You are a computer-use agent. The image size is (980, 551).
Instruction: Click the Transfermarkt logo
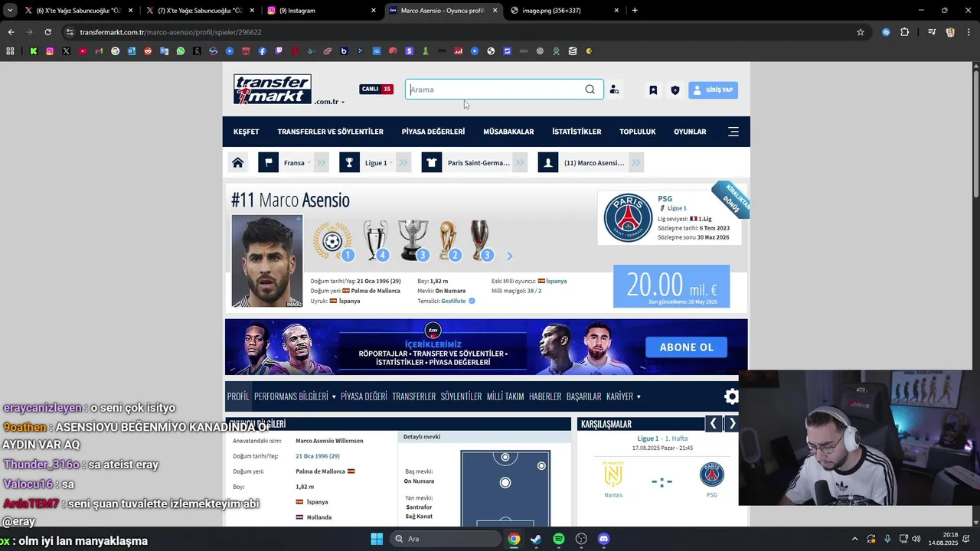(273, 89)
